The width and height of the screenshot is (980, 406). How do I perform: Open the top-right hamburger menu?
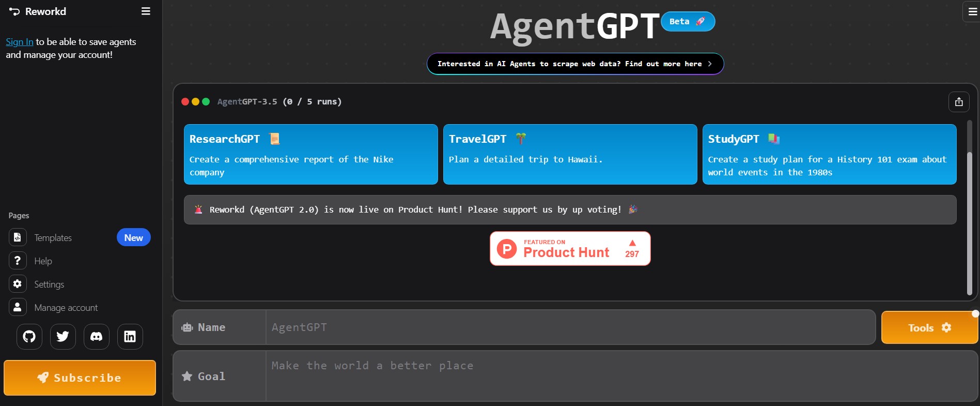pyautogui.click(x=972, y=11)
